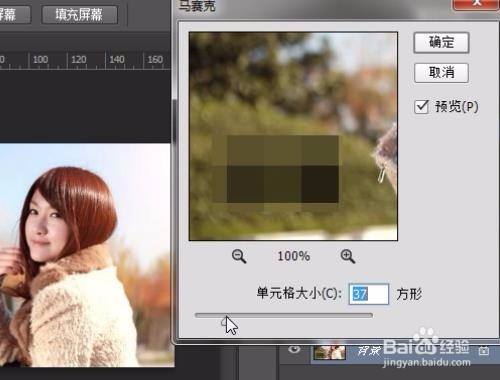Click the 填充屏幕 fill screen button

[79, 14]
